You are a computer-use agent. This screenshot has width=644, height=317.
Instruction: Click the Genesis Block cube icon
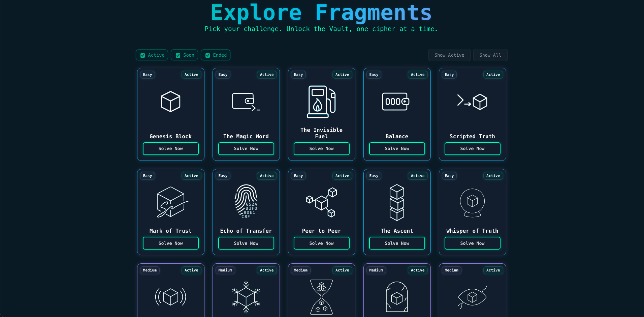coord(170,102)
